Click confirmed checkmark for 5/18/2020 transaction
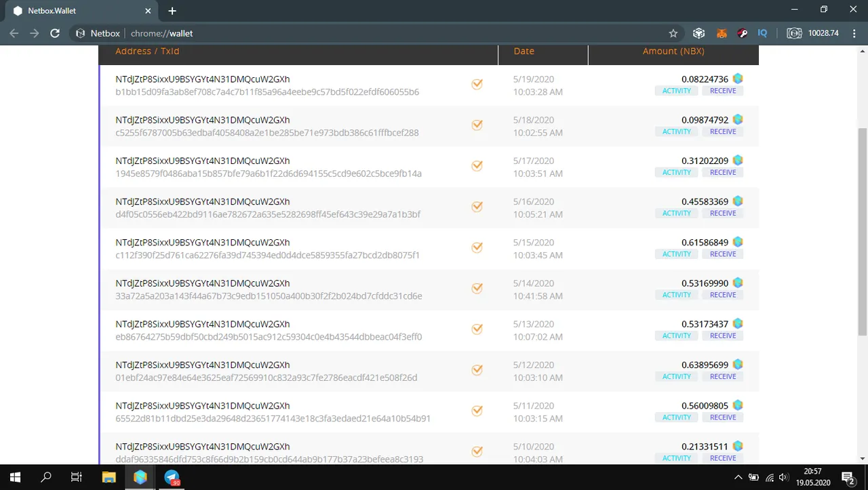The height and width of the screenshot is (490, 868). (x=477, y=125)
